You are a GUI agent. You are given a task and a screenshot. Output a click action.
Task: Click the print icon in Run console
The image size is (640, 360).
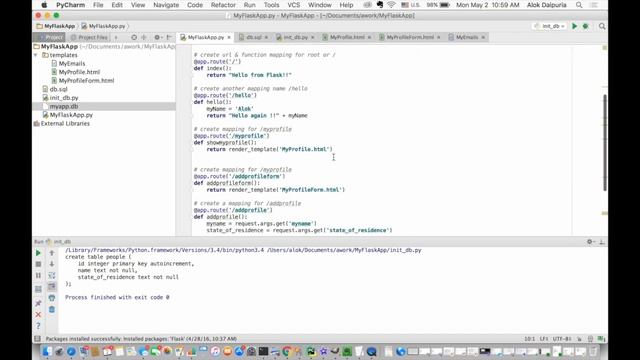pyautogui.click(x=52, y=298)
